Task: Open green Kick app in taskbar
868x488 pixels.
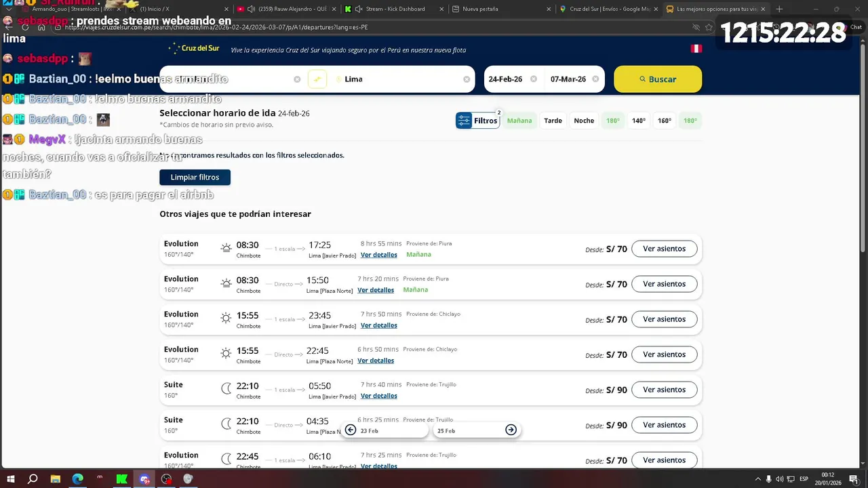Action: click(x=121, y=479)
